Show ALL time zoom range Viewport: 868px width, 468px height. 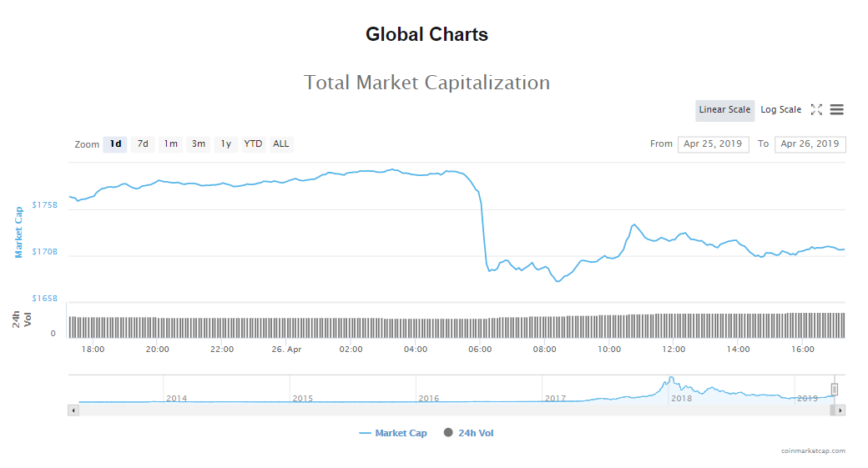tap(281, 144)
